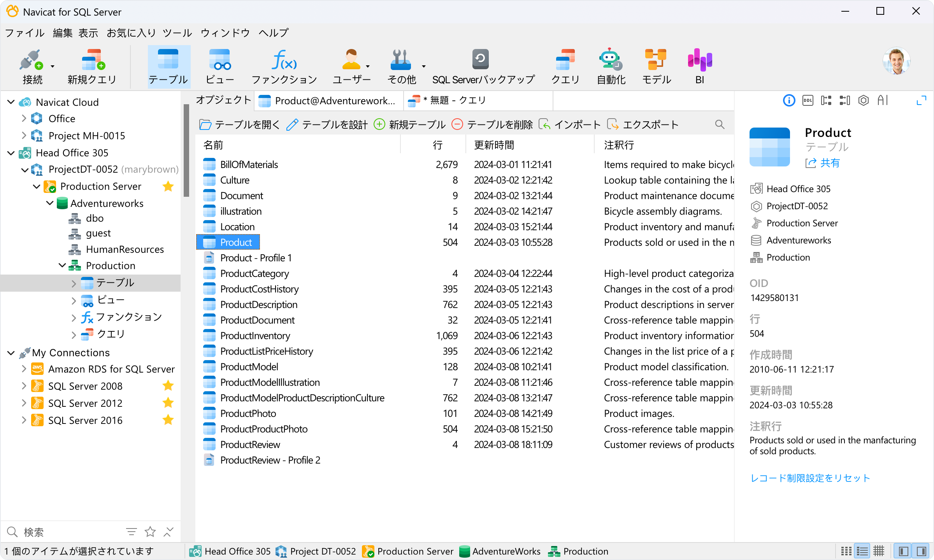Open the ユーザー toolbar icon
Viewport: 934px width, 560px height.
351,66
